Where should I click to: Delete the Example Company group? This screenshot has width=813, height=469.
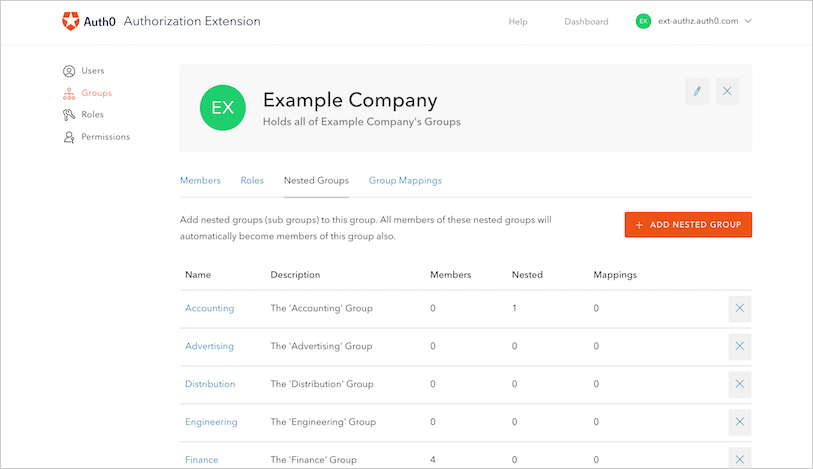(x=727, y=91)
